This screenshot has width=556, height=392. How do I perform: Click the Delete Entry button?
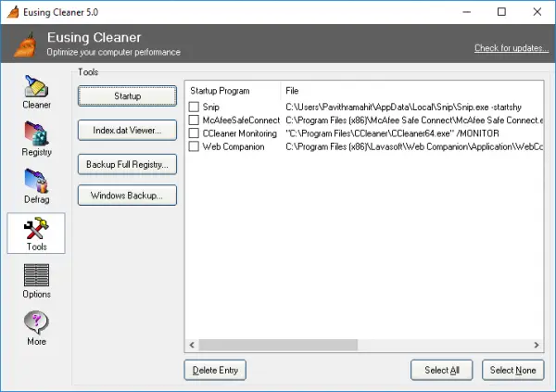pos(215,371)
